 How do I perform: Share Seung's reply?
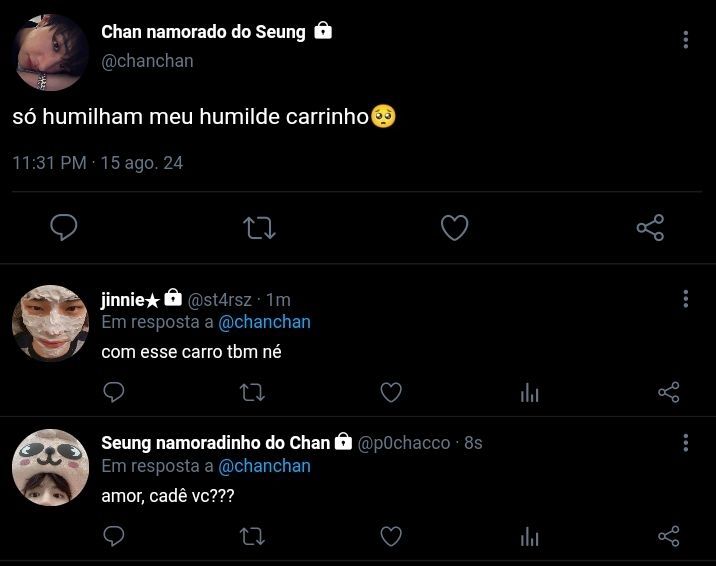tap(669, 536)
